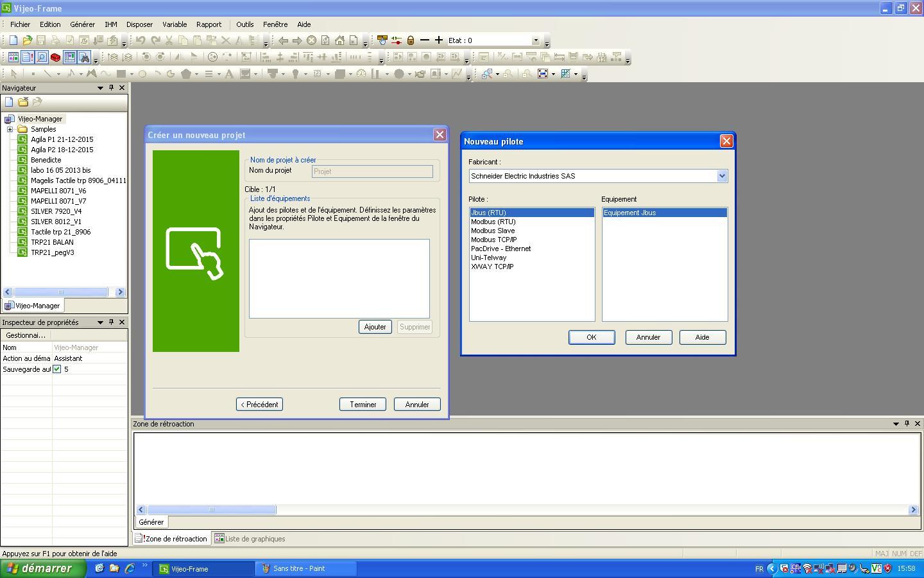Viewport: 924px width, 578px height.
Task: Select Modbus TCP/IP in Pilote list
Action: pyautogui.click(x=493, y=240)
